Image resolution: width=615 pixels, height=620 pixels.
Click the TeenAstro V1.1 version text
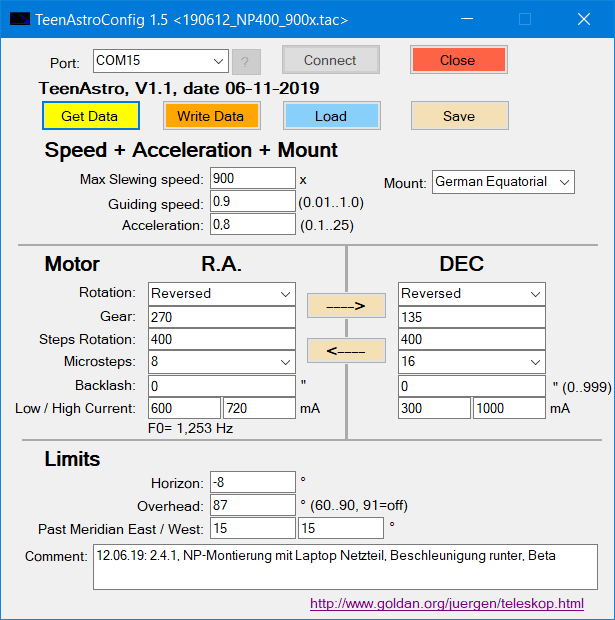tap(179, 88)
